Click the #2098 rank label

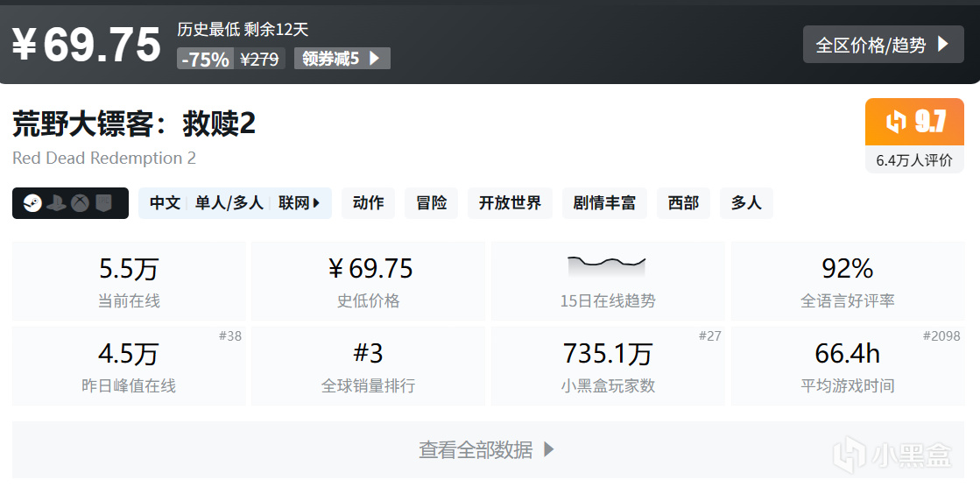[941, 336]
